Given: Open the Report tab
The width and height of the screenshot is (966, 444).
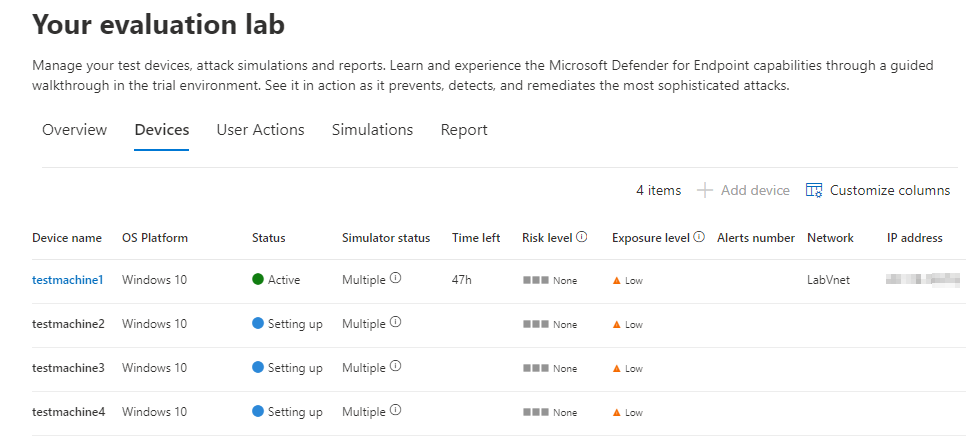Looking at the screenshot, I should click(464, 130).
